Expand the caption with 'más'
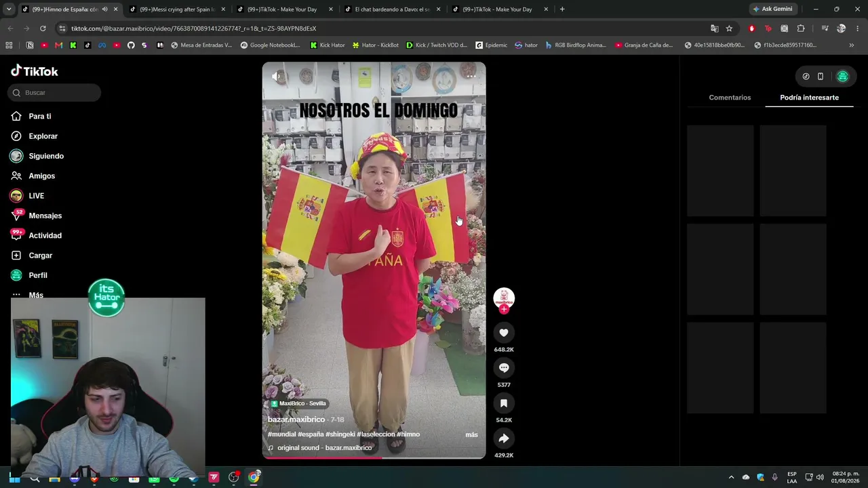The image size is (868, 488). point(471,434)
